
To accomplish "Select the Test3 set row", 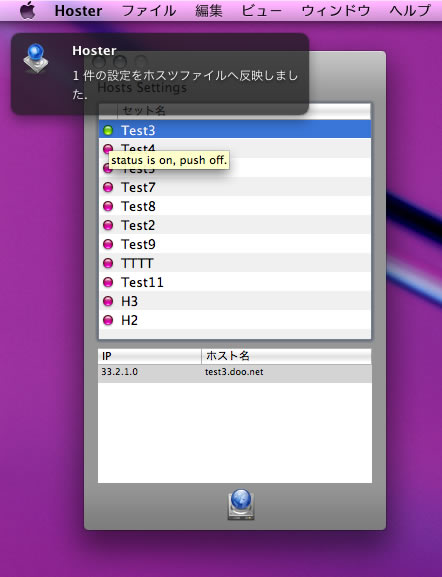I will pos(235,129).
